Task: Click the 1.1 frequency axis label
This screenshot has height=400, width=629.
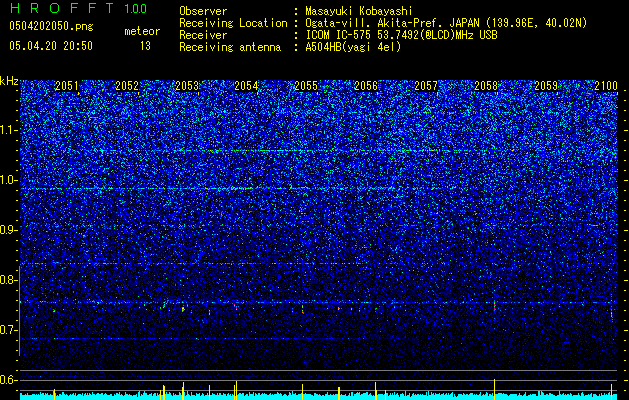Action: click(9, 130)
